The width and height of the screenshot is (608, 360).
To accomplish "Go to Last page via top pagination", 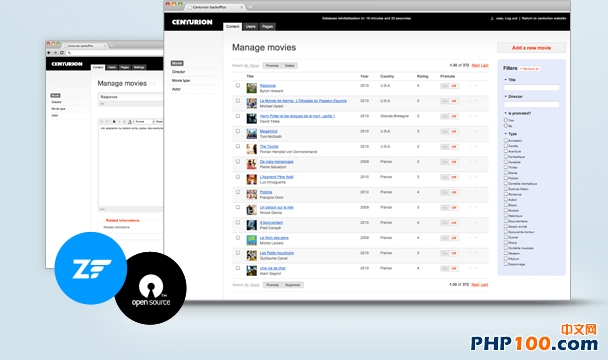I will [x=485, y=65].
